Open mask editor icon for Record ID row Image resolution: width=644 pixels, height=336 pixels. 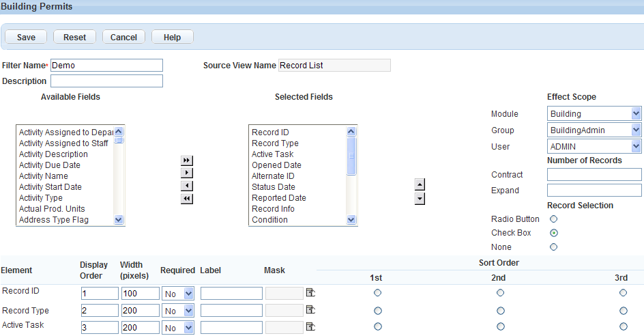(310, 292)
